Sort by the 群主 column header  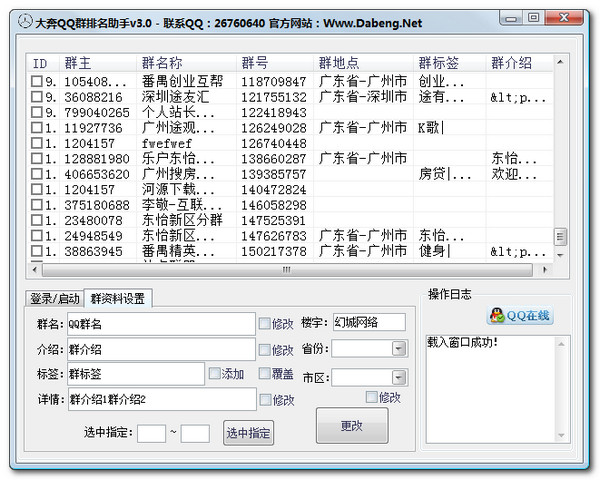point(98,63)
